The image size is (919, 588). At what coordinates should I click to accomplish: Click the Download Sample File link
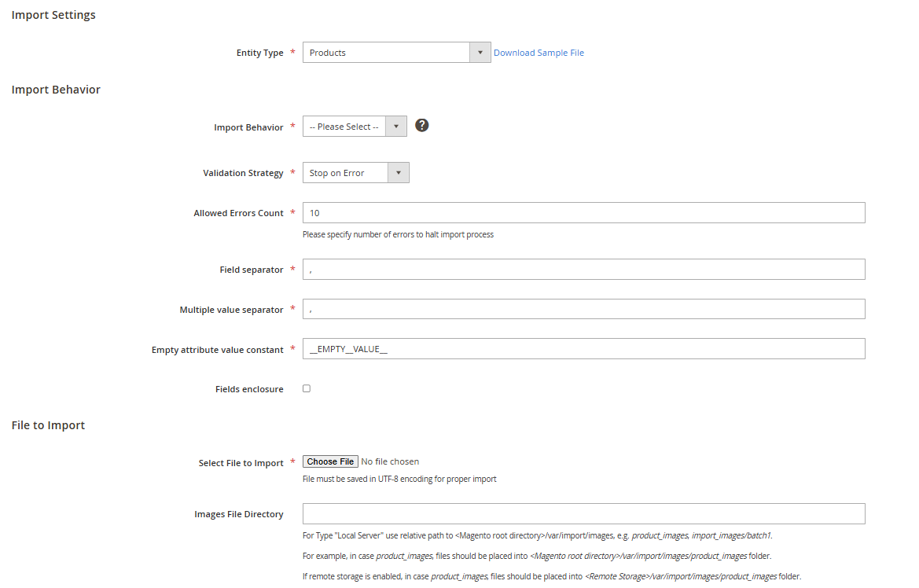(x=539, y=52)
